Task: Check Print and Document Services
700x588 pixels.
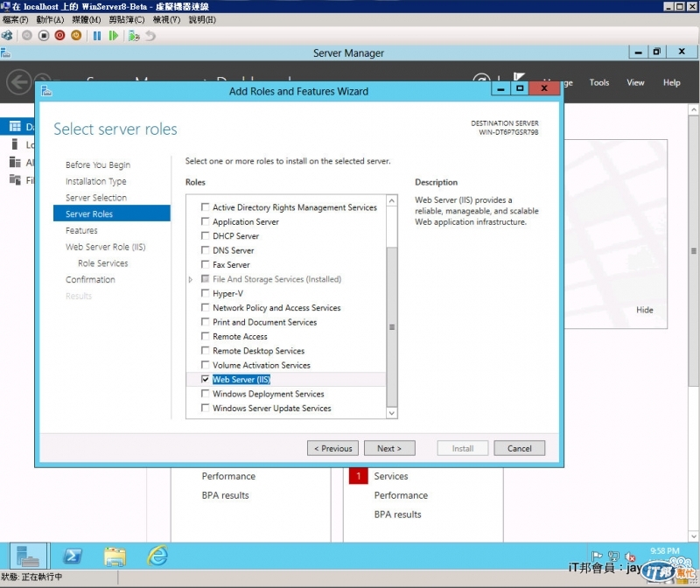Action: pyautogui.click(x=205, y=321)
